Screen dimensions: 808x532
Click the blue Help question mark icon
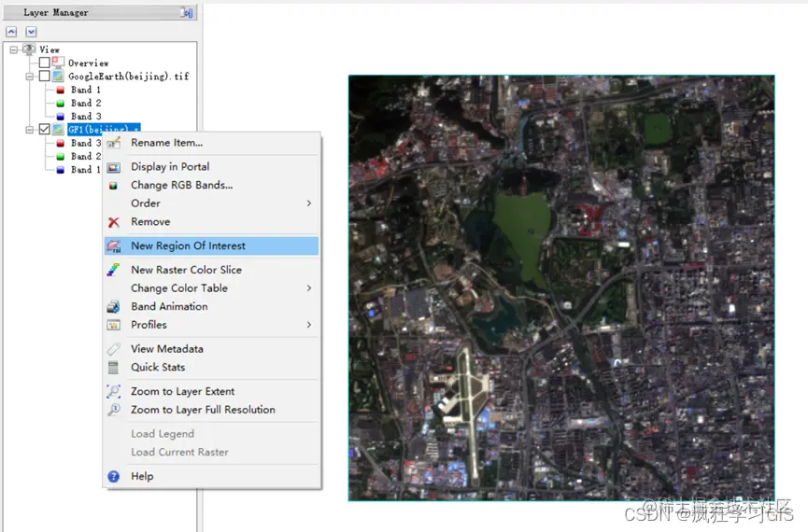[113, 476]
